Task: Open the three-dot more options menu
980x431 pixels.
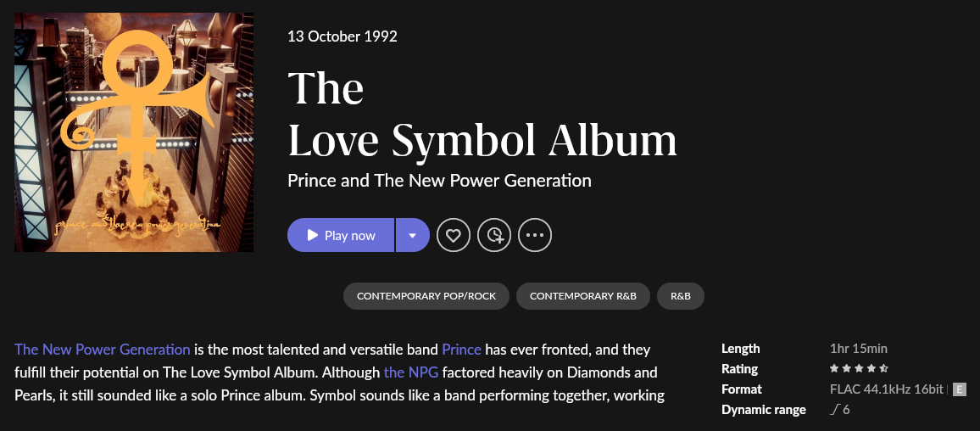Action: click(x=535, y=235)
